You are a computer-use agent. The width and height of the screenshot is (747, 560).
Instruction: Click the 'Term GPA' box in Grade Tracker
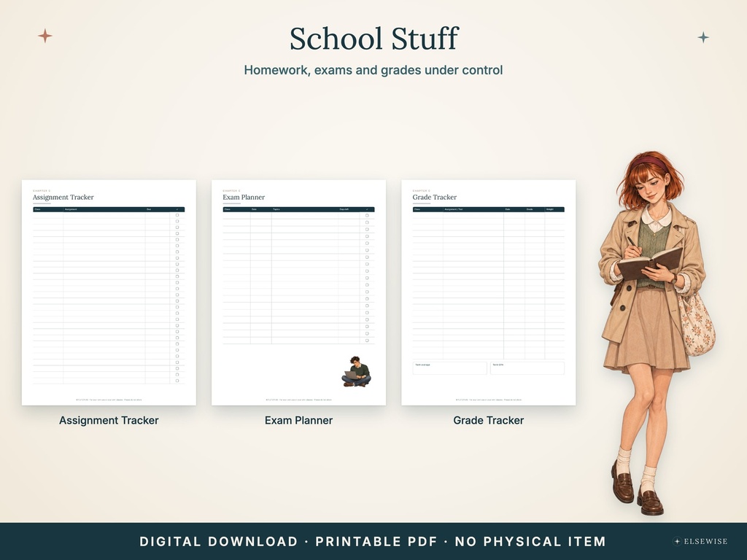tap(527, 368)
